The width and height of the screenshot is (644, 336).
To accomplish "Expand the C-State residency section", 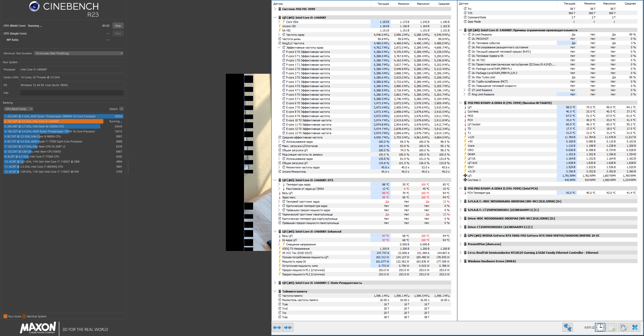I will 275,283.
